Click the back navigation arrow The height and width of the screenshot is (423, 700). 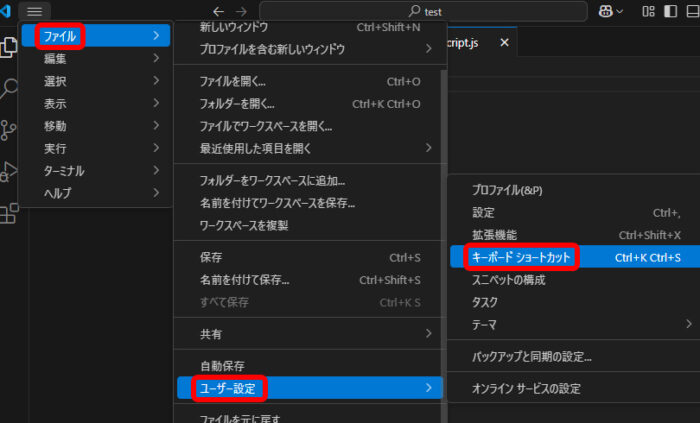pos(219,11)
